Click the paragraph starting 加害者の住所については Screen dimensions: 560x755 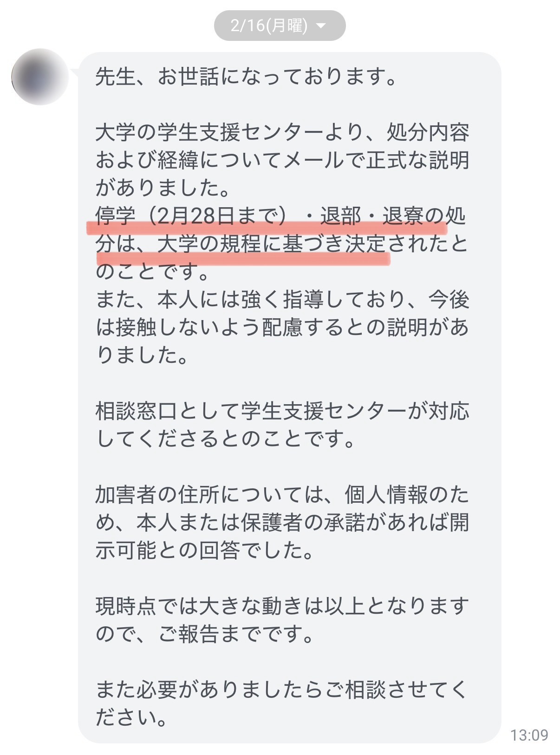coord(282,523)
